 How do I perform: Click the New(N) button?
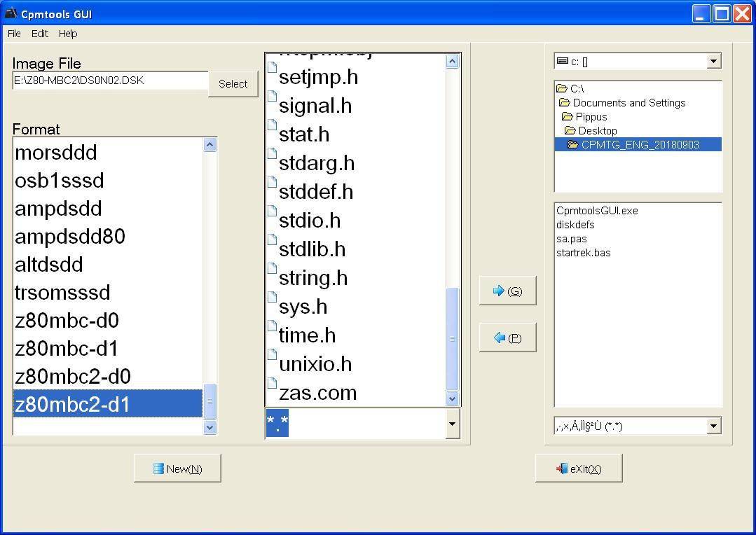click(x=177, y=468)
